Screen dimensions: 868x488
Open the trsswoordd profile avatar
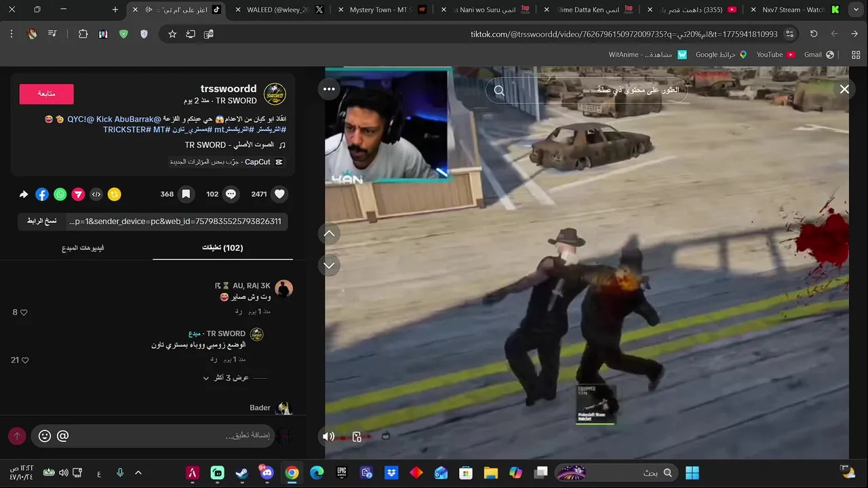[x=275, y=94]
